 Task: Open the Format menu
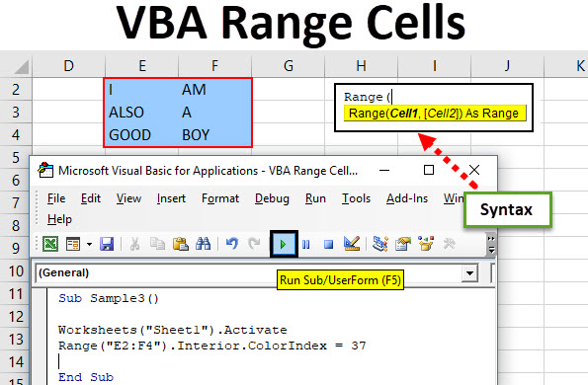pyautogui.click(x=220, y=198)
